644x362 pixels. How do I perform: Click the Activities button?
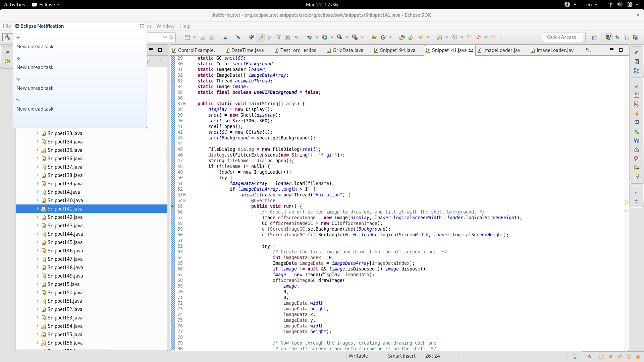[14, 5]
